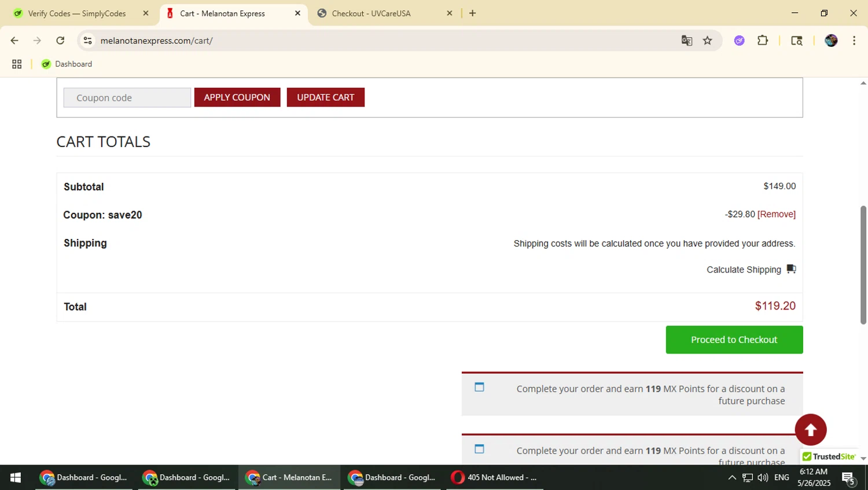Focus the Coupon code input field
This screenshot has width=868, height=490.
click(x=127, y=98)
